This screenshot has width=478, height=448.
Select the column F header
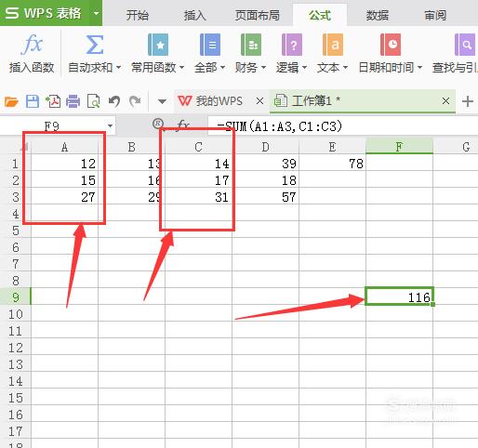point(399,147)
